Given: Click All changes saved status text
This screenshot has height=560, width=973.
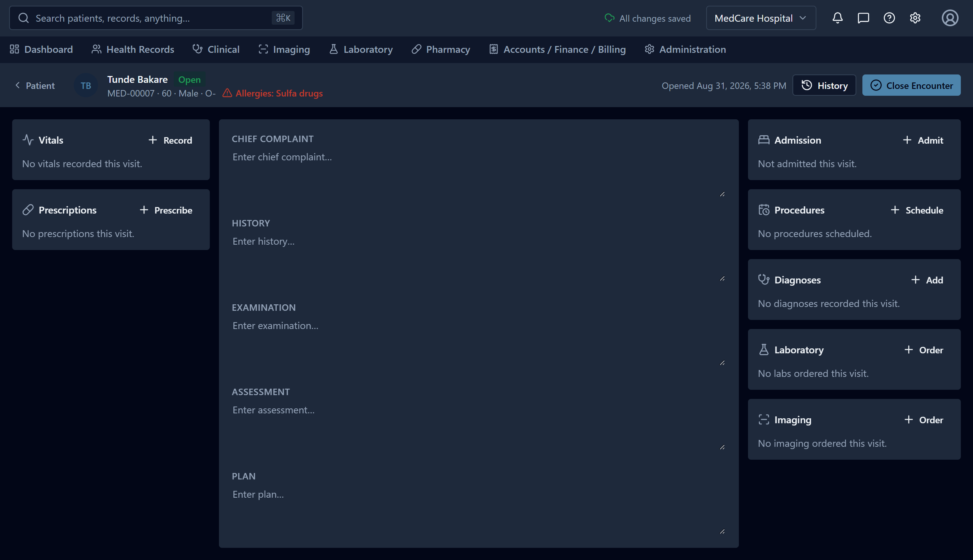Looking at the screenshot, I should 655,19.
